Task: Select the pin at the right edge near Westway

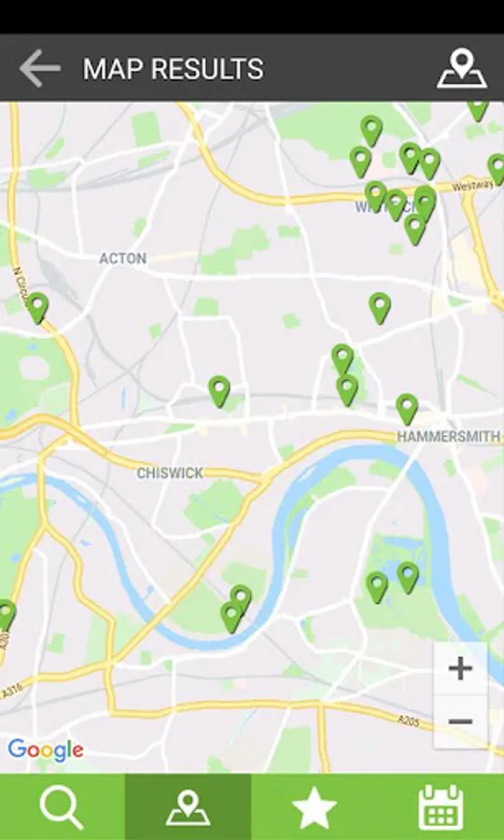Action: tap(497, 169)
